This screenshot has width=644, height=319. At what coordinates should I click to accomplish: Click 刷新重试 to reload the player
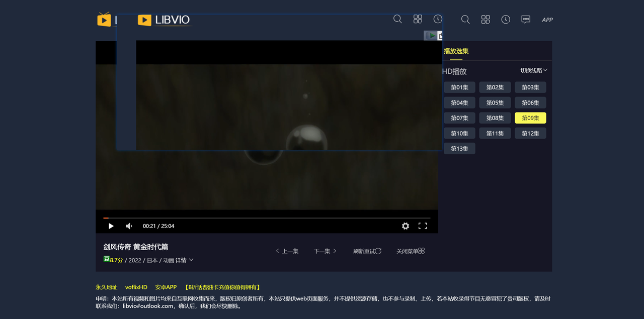(x=367, y=251)
